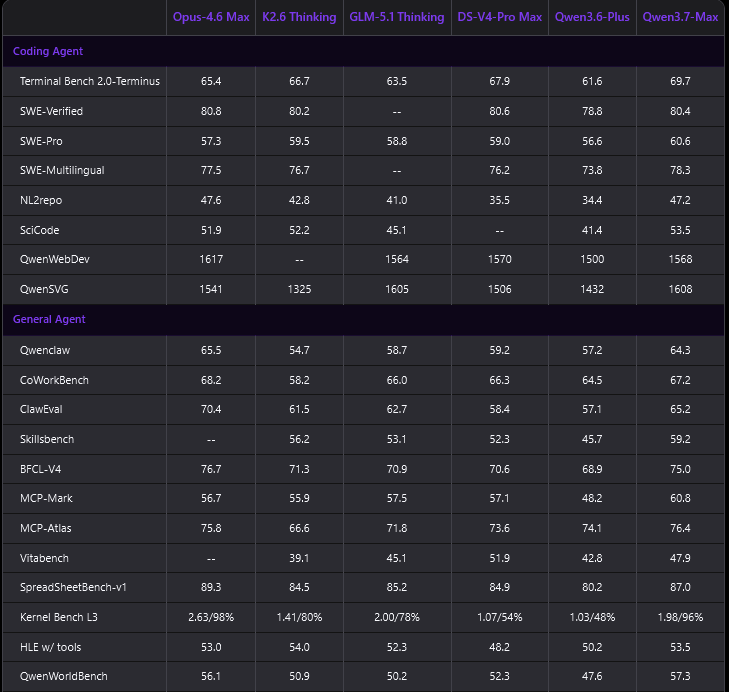Click the QwenWorldBench row label
729x692 pixels.
point(63,676)
